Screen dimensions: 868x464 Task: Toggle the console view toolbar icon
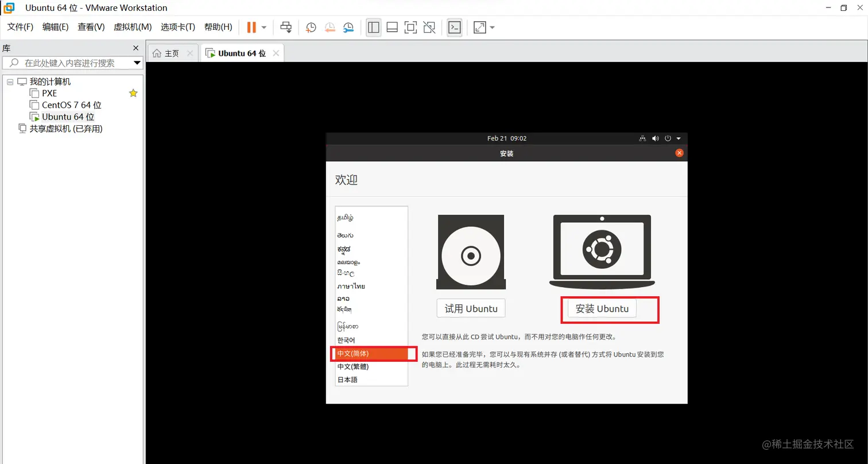455,27
